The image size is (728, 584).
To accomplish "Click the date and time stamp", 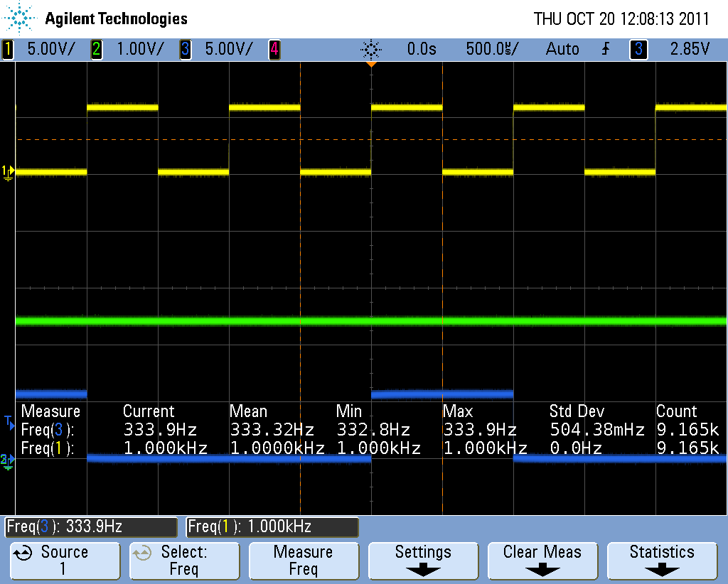I will coord(621,19).
